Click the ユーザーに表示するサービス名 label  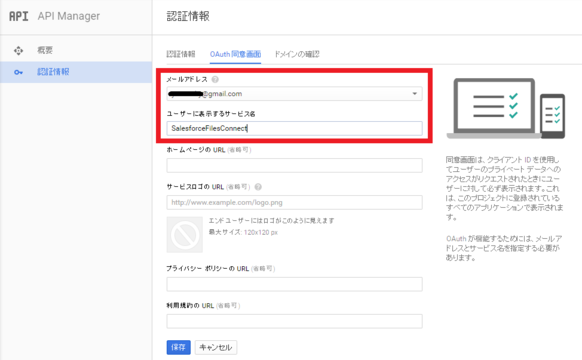coord(211,114)
